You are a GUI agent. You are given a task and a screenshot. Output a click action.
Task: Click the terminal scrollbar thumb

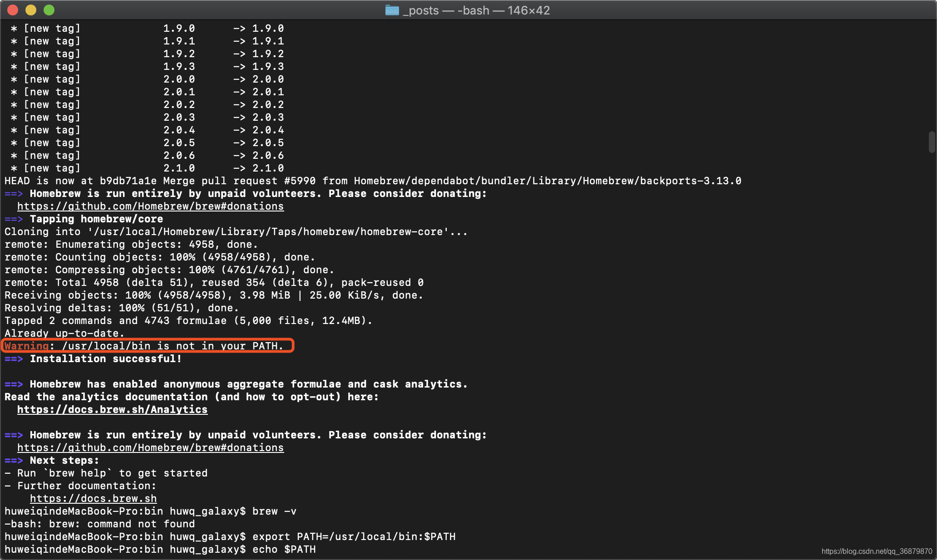coord(932,142)
